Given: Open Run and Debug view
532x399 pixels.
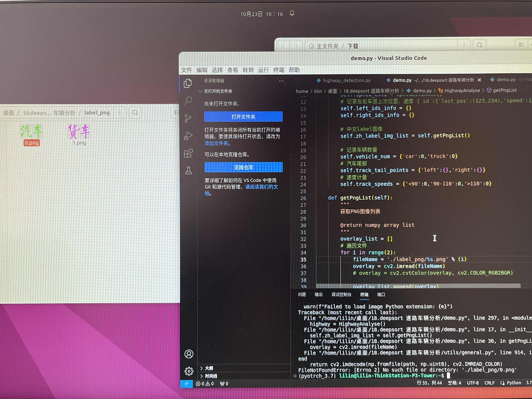Looking at the screenshot, I should [188, 136].
